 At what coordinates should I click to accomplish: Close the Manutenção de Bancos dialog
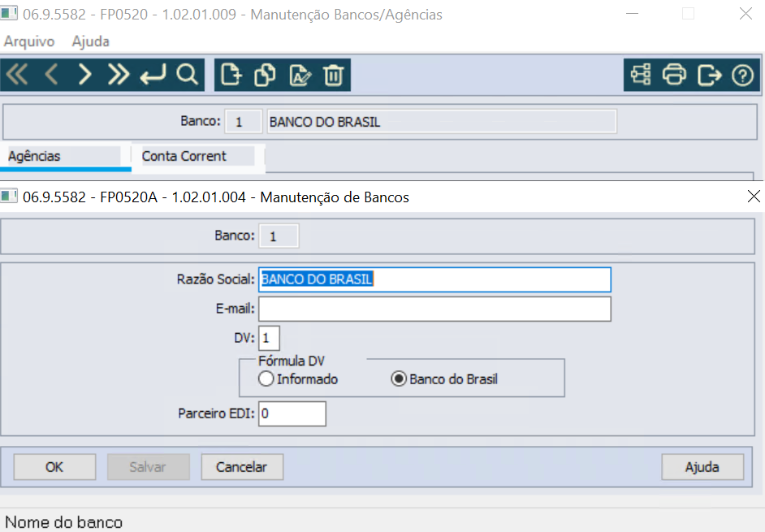754,197
